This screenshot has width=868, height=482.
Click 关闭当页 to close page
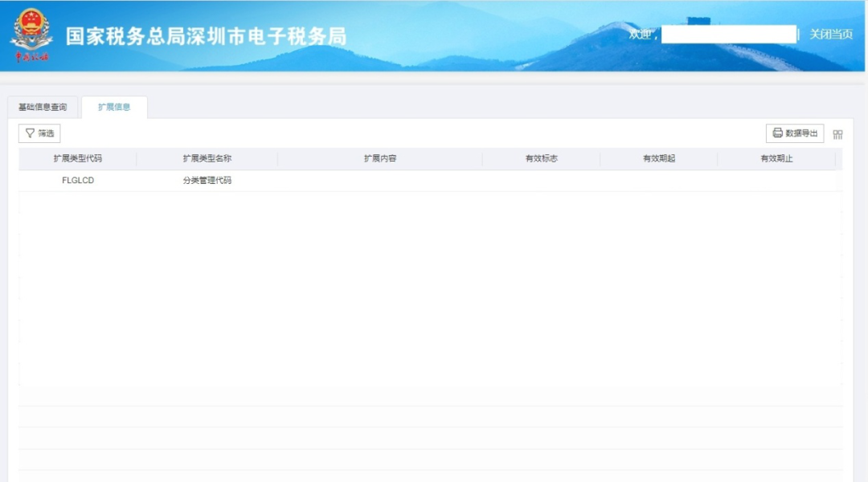831,35
